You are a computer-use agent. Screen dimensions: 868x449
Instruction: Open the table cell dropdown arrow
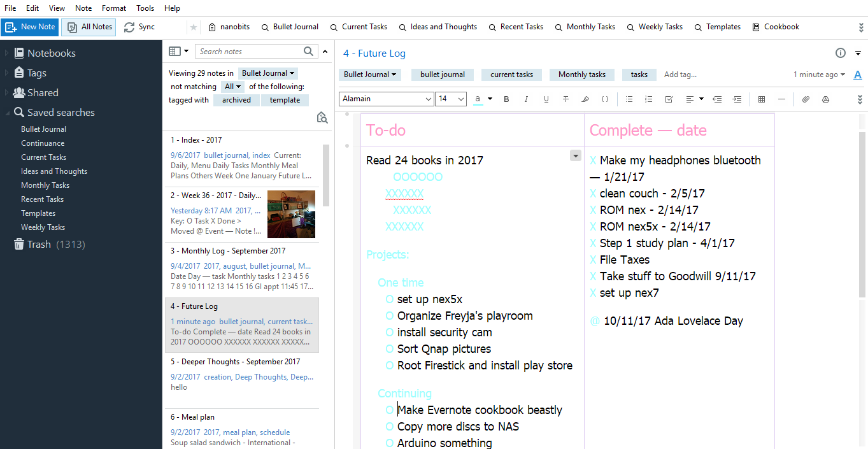tap(576, 155)
